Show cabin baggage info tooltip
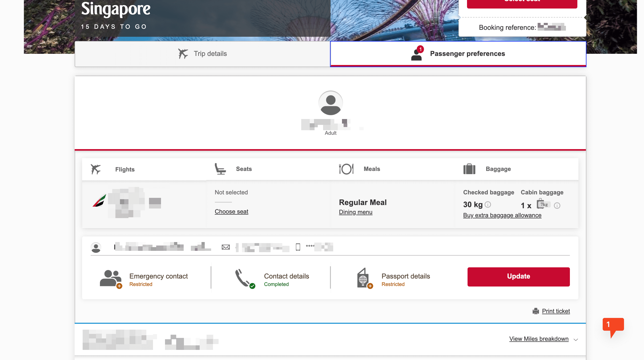Viewport: 644px width, 360px height. tap(557, 206)
